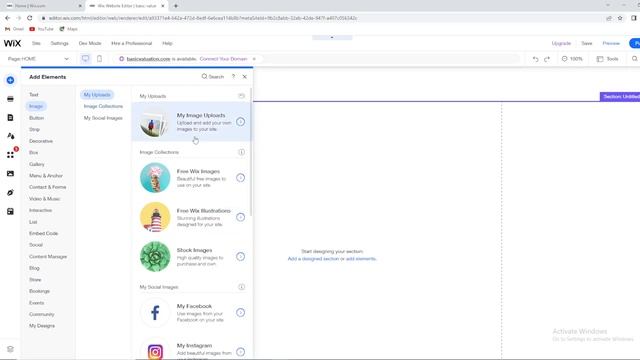The image size is (640, 360).
Task: Click the Save button
Action: click(x=587, y=43)
